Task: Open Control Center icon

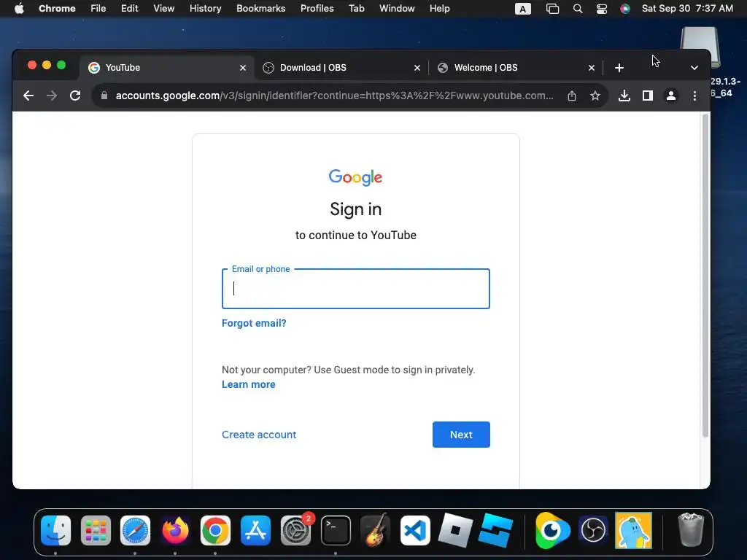Action: point(602,9)
